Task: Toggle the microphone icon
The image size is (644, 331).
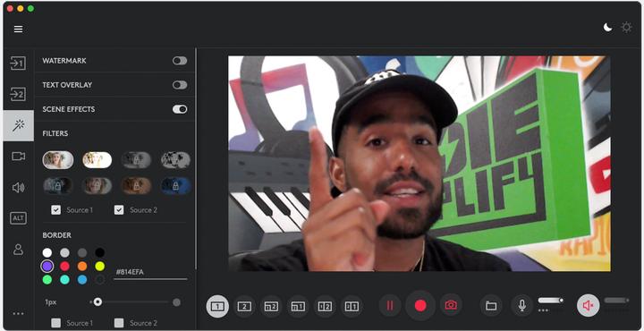Action: point(521,306)
